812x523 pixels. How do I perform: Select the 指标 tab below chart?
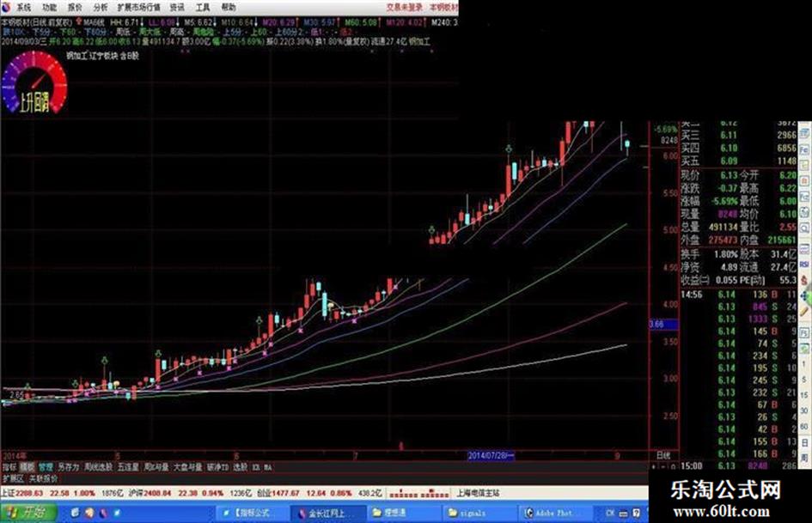tap(9, 467)
